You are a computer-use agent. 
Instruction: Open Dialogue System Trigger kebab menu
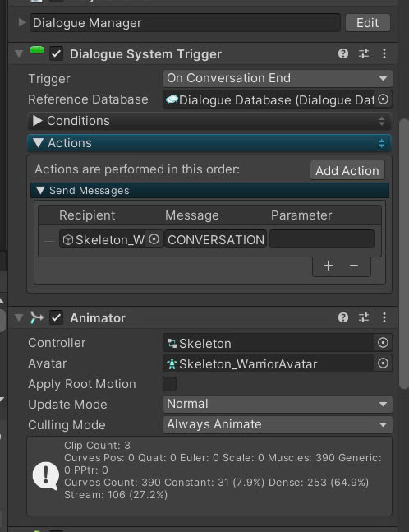point(384,53)
